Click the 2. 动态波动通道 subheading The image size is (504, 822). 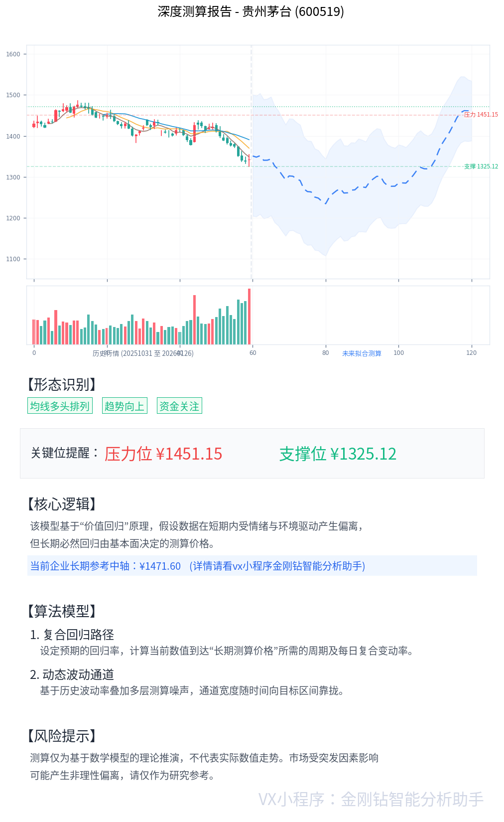point(72,674)
